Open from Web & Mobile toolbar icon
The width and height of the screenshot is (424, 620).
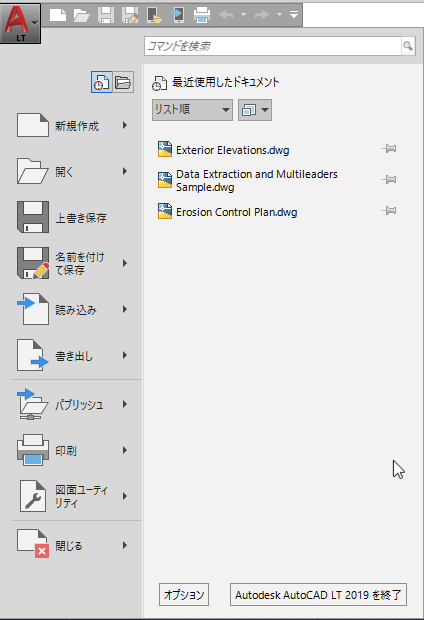(154, 15)
